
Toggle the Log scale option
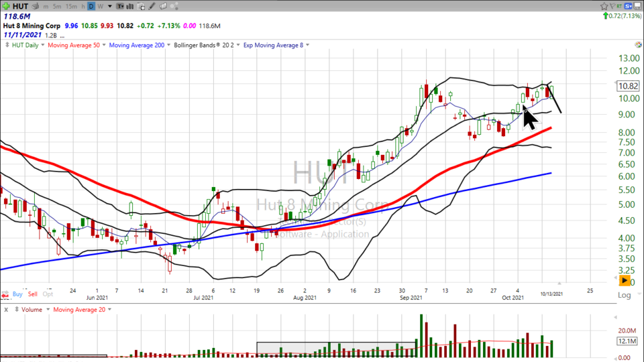(624, 295)
